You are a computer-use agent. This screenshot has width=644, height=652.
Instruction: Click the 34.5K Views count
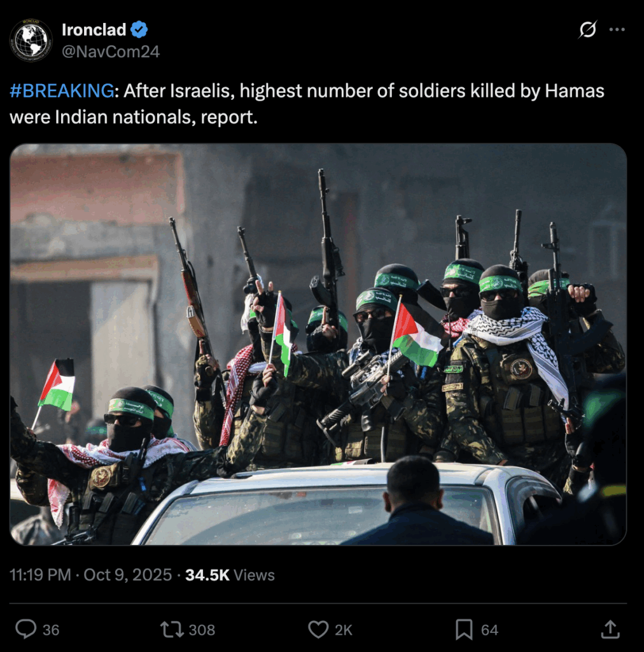(230, 575)
